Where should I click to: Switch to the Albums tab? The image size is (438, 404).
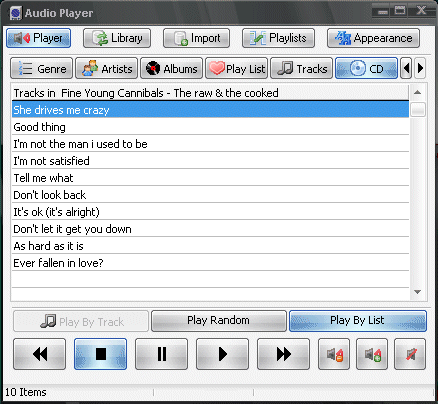coord(171,68)
